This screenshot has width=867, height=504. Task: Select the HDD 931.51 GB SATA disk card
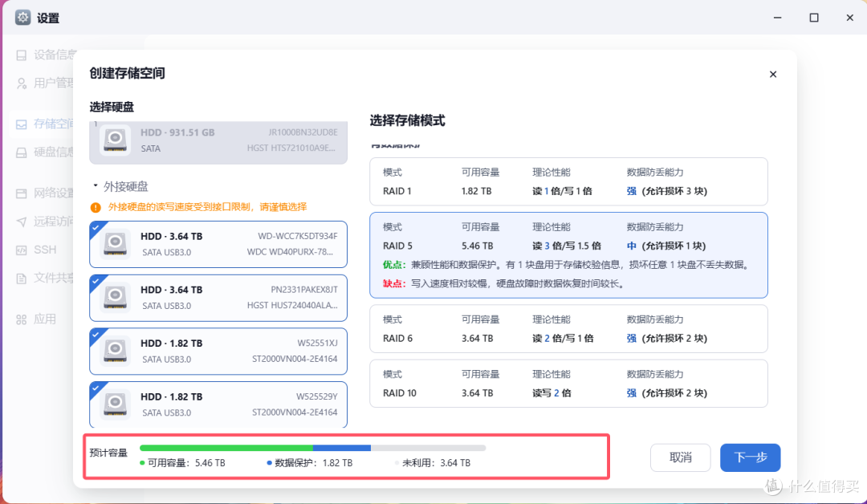click(x=218, y=143)
